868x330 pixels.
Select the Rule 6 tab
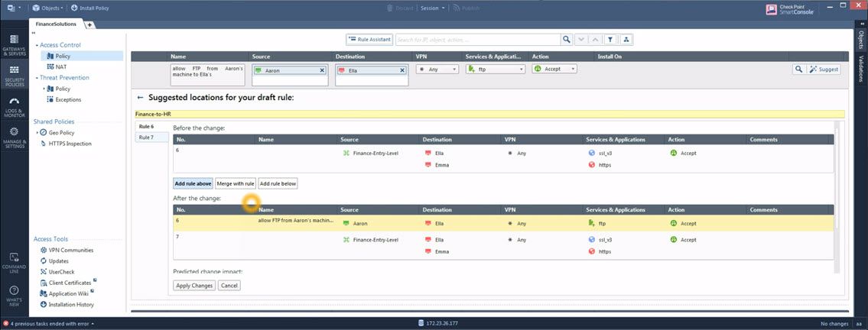tap(151, 127)
